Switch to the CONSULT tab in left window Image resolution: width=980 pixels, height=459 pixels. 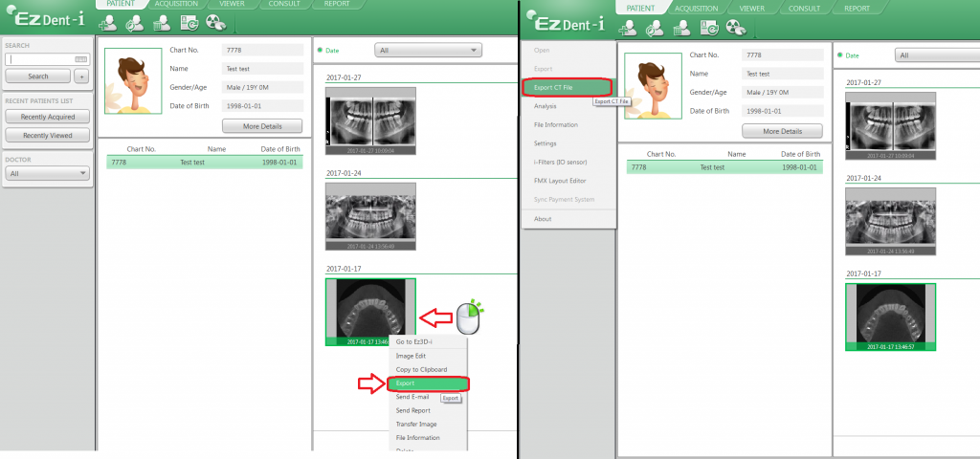[284, 4]
